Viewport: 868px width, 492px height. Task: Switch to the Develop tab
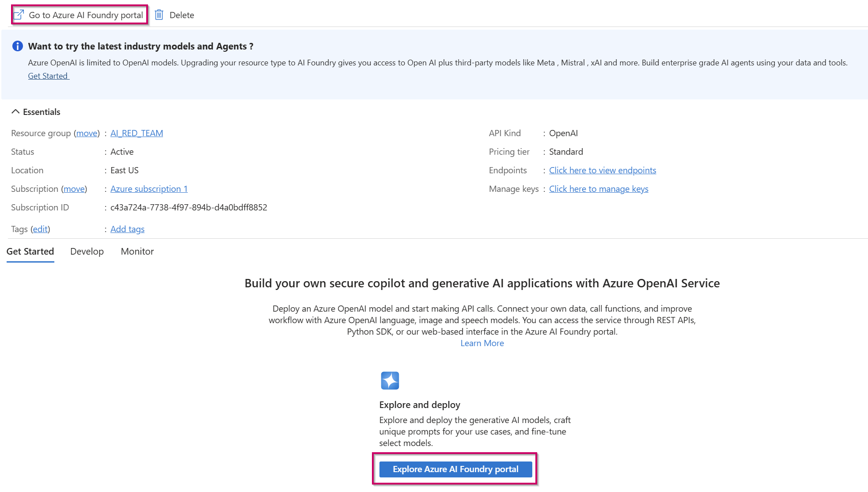coord(87,252)
